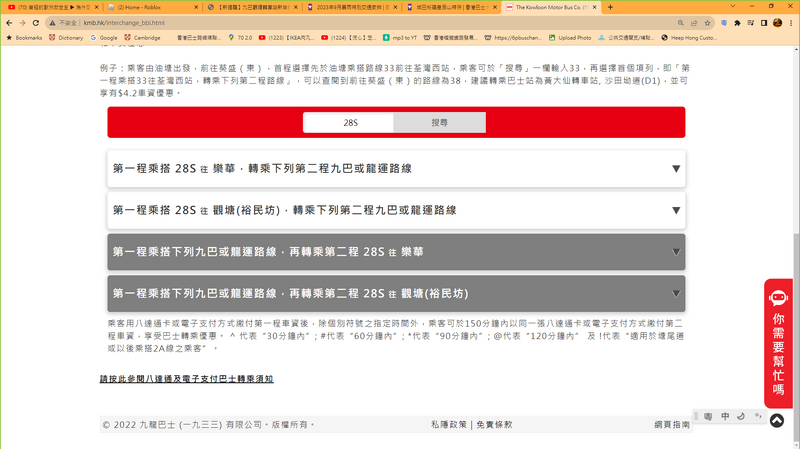Click the 28S route search input field
The width and height of the screenshot is (800, 449).
348,122
